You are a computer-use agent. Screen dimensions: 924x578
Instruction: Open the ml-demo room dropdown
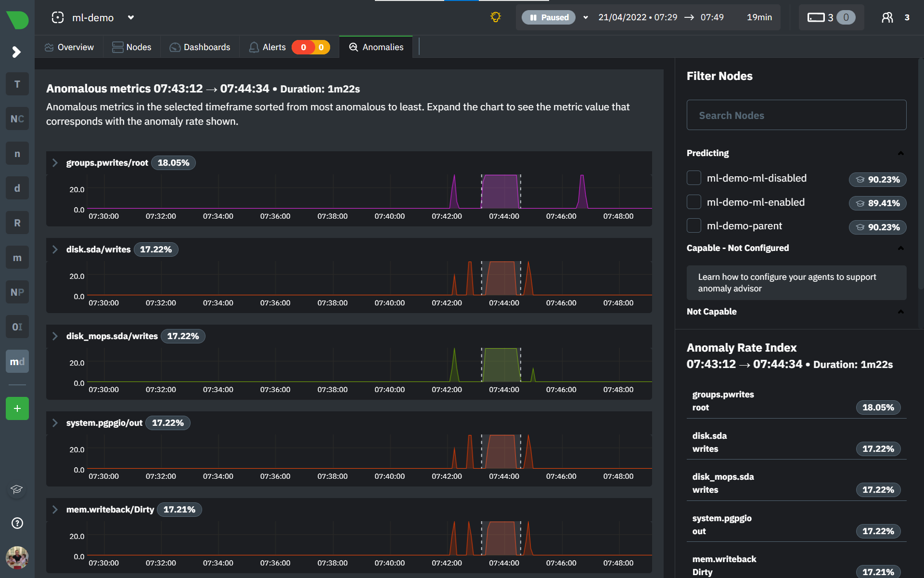(x=131, y=18)
